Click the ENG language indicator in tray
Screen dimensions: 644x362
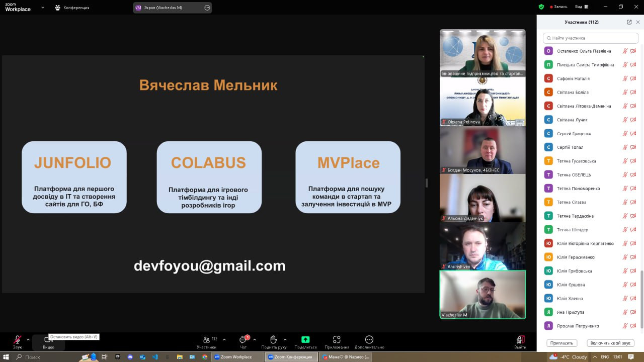tap(605, 357)
